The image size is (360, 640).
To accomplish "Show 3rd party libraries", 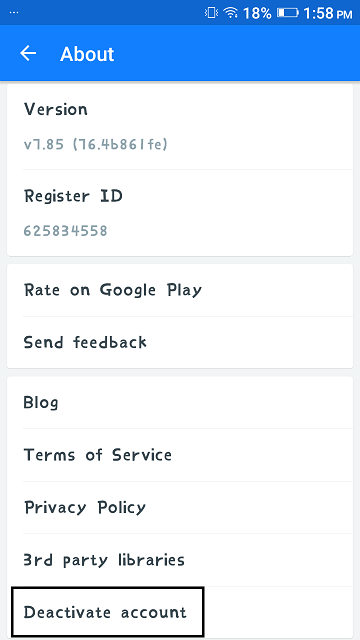I will pyautogui.click(x=180, y=560).
